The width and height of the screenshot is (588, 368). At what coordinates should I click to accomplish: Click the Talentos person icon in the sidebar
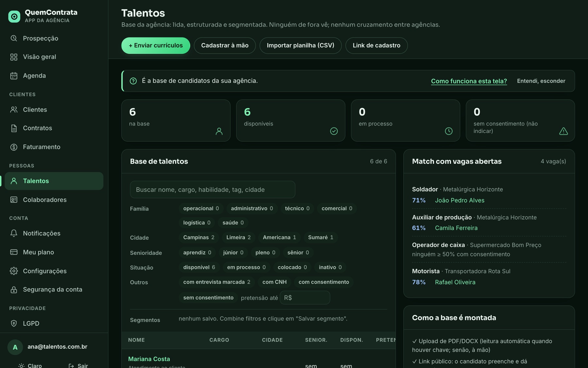point(14,181)
